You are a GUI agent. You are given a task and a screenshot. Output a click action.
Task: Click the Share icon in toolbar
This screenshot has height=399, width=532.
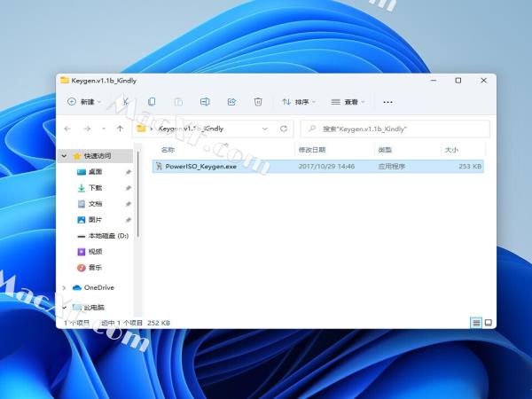[x=231, y=102]
